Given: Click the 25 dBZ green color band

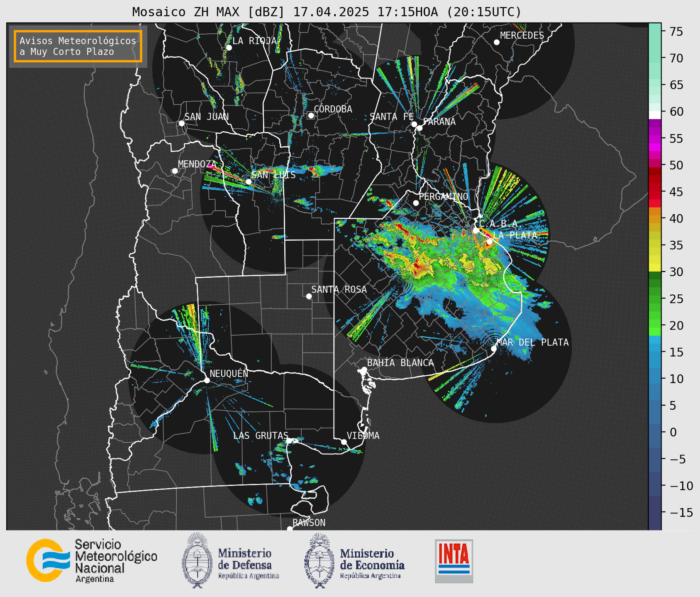Looking at the screenshot, I should pyautogui.click(x=655, y=299).
